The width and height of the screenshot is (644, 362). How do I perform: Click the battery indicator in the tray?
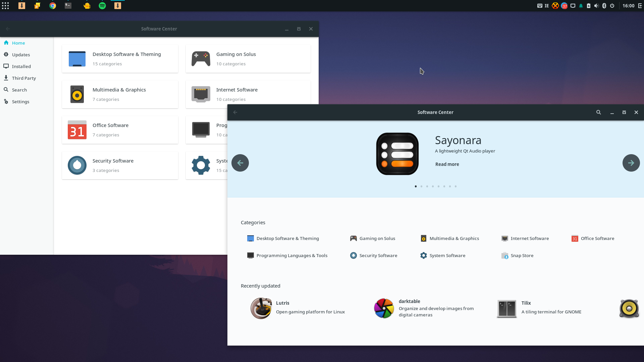coord(589,6)
